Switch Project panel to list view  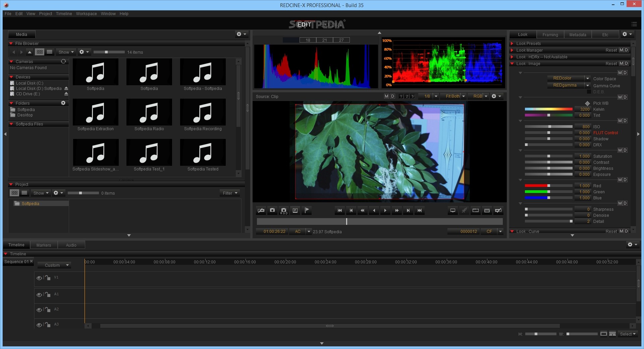[24, 193]
